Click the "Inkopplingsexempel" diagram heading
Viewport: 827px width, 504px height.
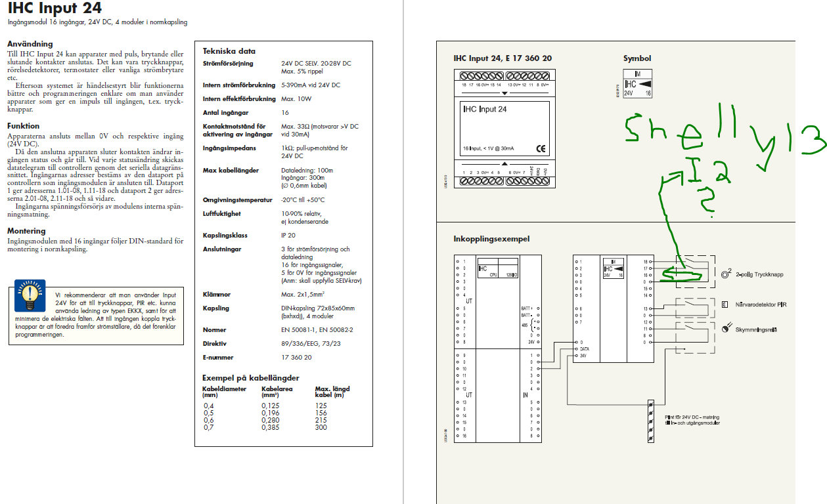tap(491, 238)
